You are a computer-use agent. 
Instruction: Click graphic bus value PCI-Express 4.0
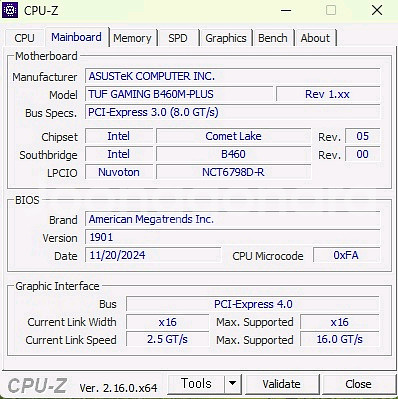tap(253, 304)
